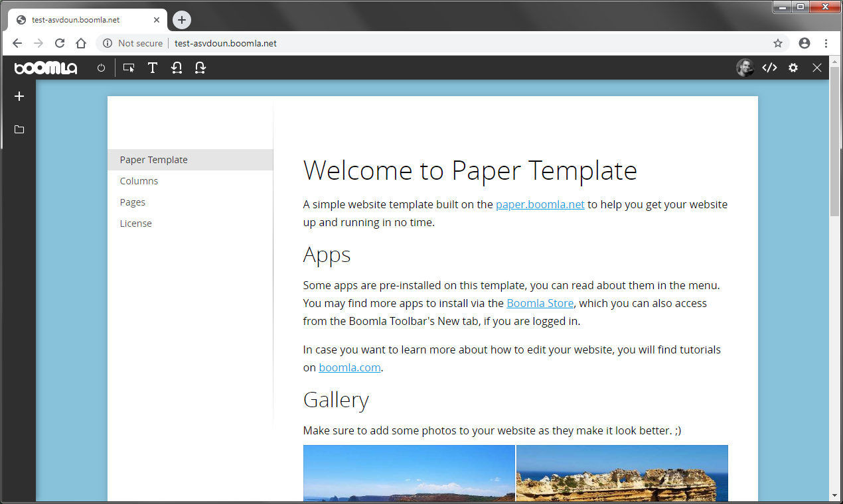
Task: Click the undo path icon
Action: [x=177, y=68]
